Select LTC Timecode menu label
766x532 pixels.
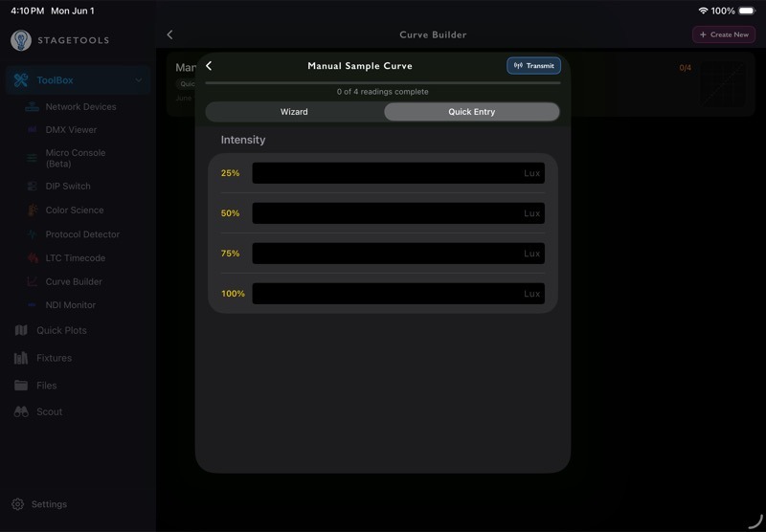tap(76, 257)
